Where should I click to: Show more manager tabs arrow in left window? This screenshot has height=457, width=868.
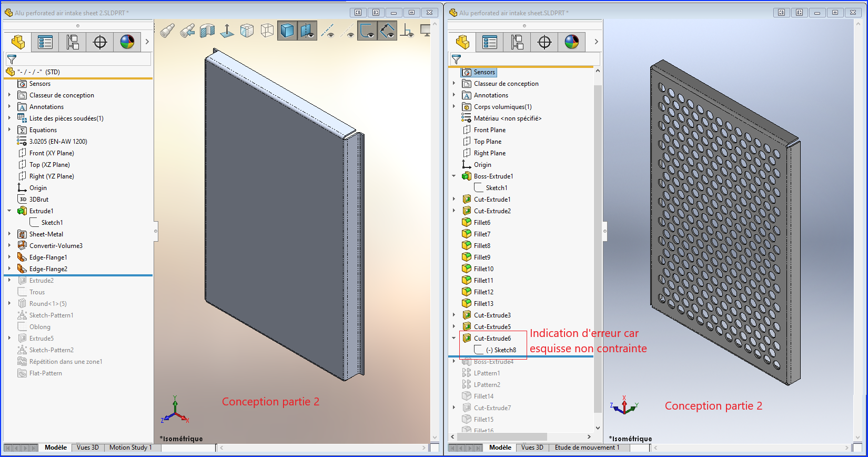pyautogui.click(x=147, y=42)
